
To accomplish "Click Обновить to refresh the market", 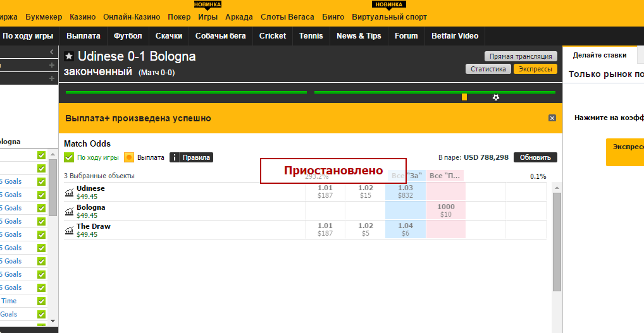I will [535, 157].
